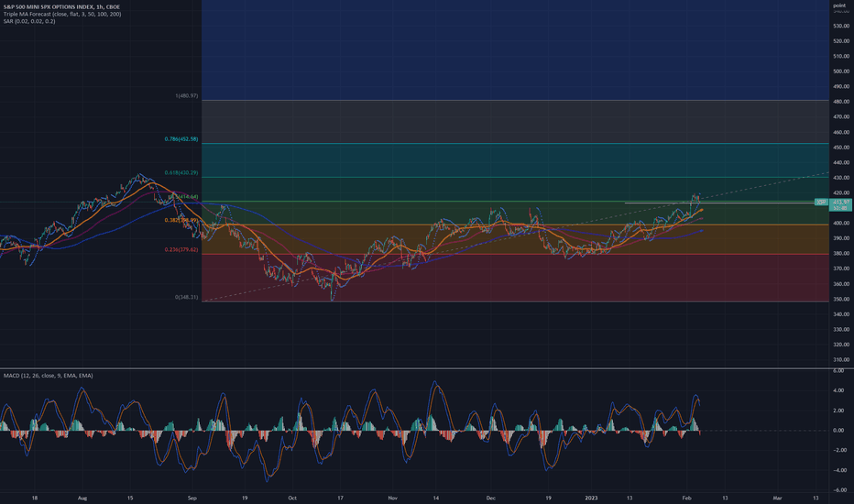
Task: Click the 380.00 price axis label
Action: pos(841,253)
